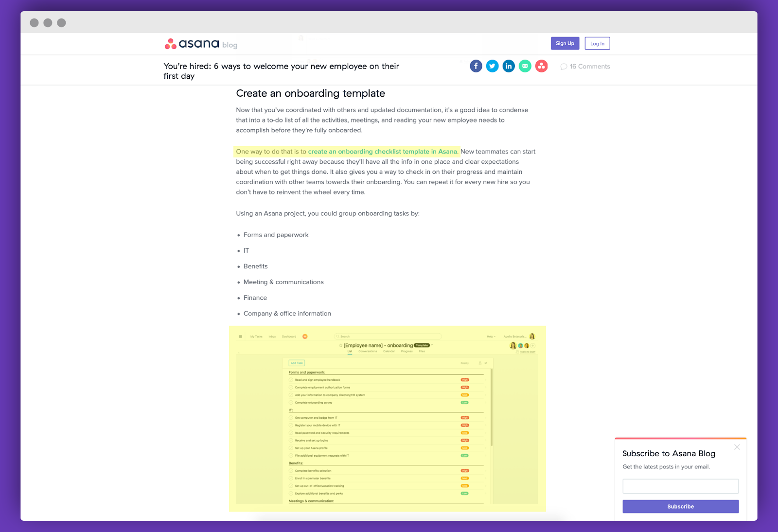Click the add member plus icon beside project avatars
This screenshot has width=778, height=532.
(533, 346)
